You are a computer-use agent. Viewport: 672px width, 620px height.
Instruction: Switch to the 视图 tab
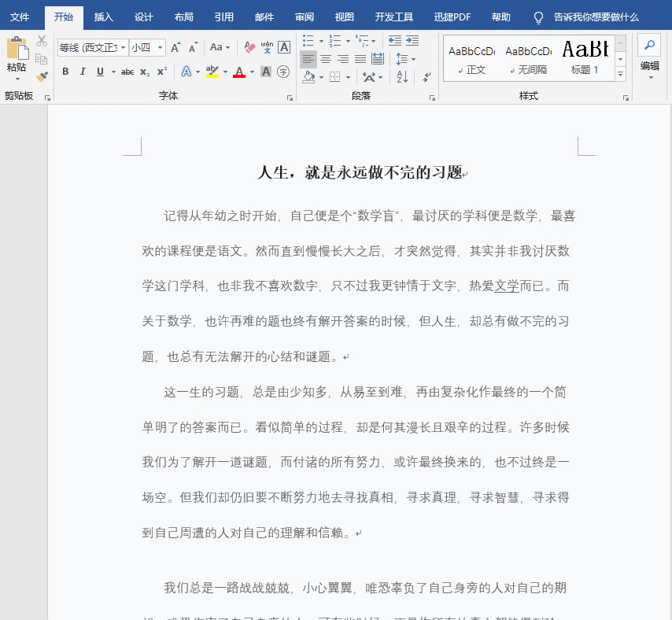[x=344, y=17]
